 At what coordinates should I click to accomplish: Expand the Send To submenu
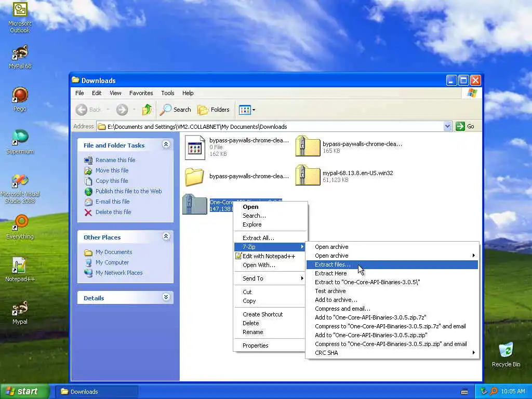point(270,278)
